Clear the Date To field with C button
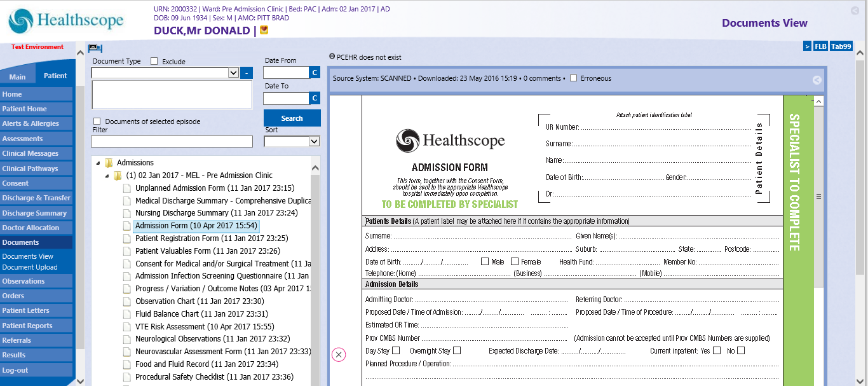The image size is (868, 386). click(x=315, y=98)
